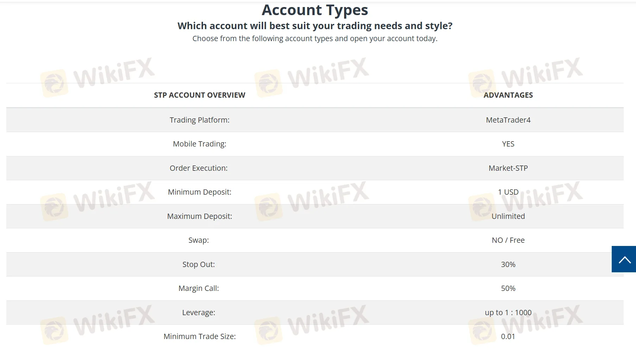The height and width of the screenshot is (364, 636).
Task: Click 'Choose from the following account types' sentence
Action: (315, 39)
